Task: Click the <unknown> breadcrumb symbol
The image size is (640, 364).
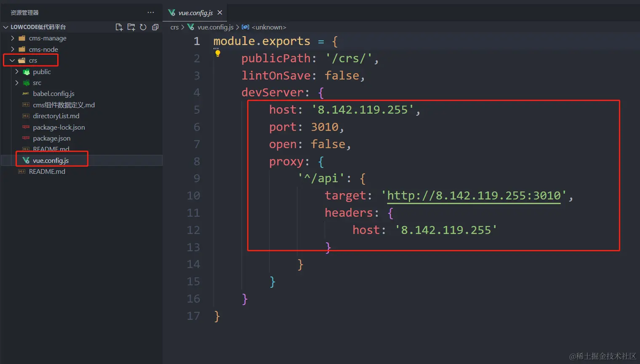Action: [269, 27]
